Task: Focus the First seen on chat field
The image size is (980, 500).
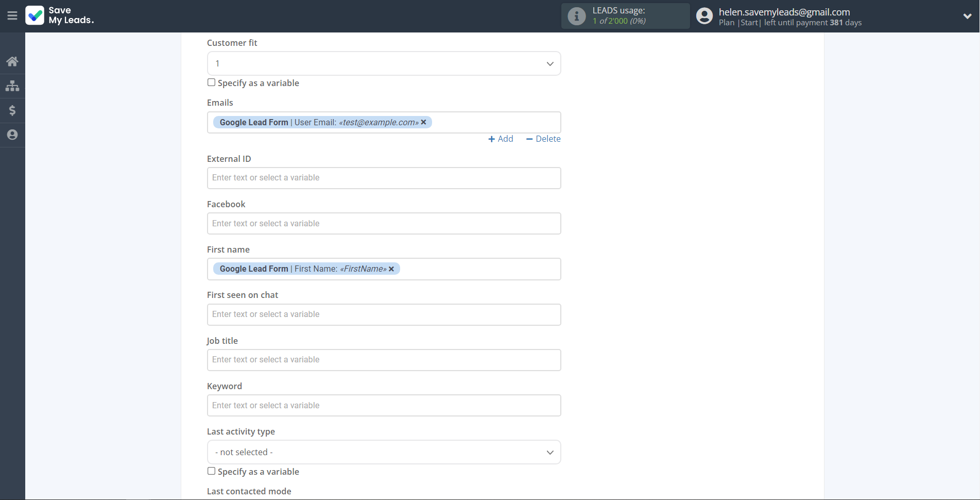Action: click(x=384, y=314)
